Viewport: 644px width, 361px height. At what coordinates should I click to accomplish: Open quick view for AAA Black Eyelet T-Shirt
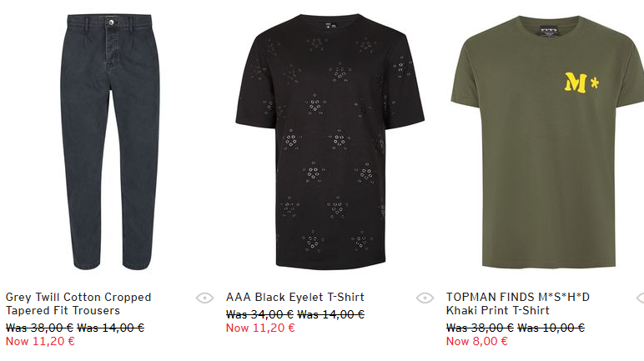[425, 298]
